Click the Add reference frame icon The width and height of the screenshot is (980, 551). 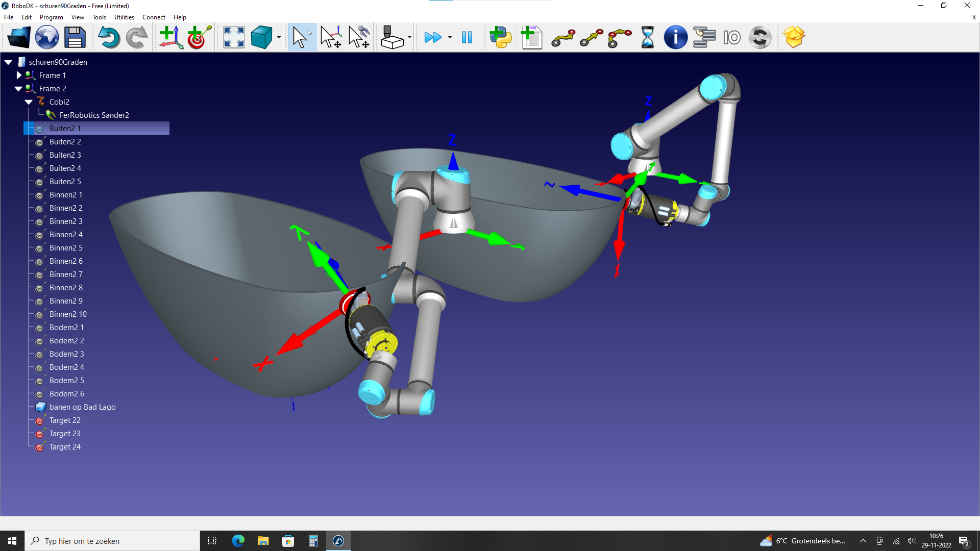tap(171, 37)
